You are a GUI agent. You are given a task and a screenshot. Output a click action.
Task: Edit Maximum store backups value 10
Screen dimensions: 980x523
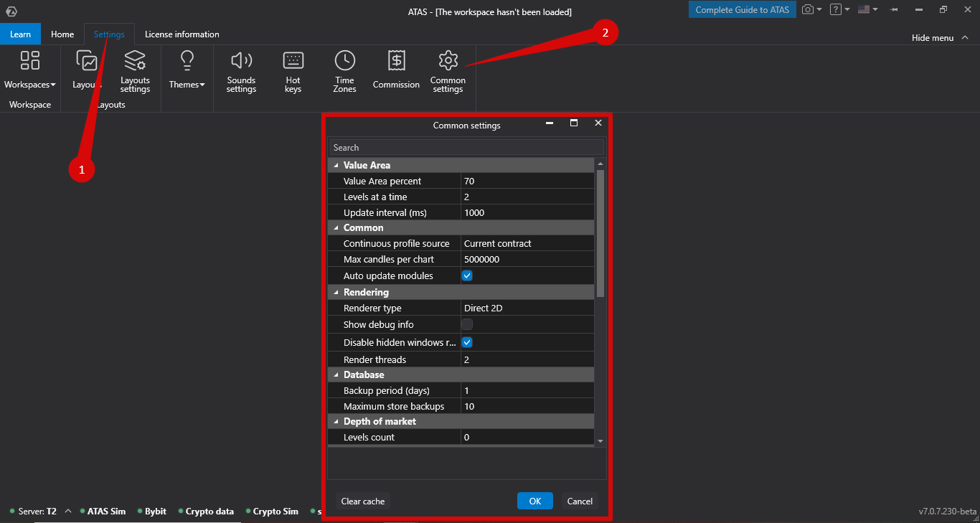pyautogui.click(x=527, y=406)
